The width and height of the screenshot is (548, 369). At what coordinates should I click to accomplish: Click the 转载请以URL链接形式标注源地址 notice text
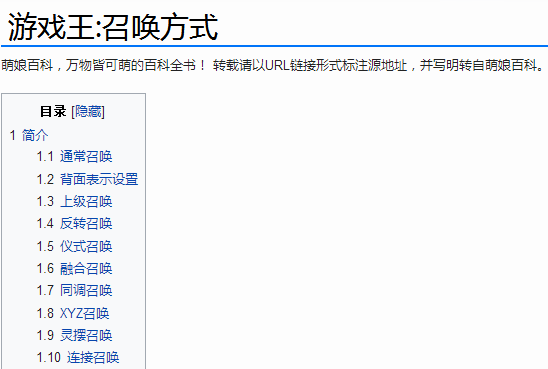point(310,65)
